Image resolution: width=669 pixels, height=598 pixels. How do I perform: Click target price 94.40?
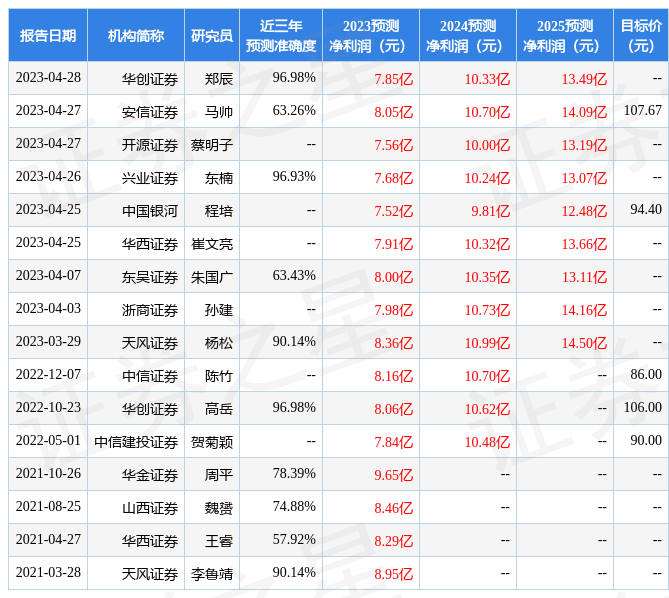[x=646, y=209]
